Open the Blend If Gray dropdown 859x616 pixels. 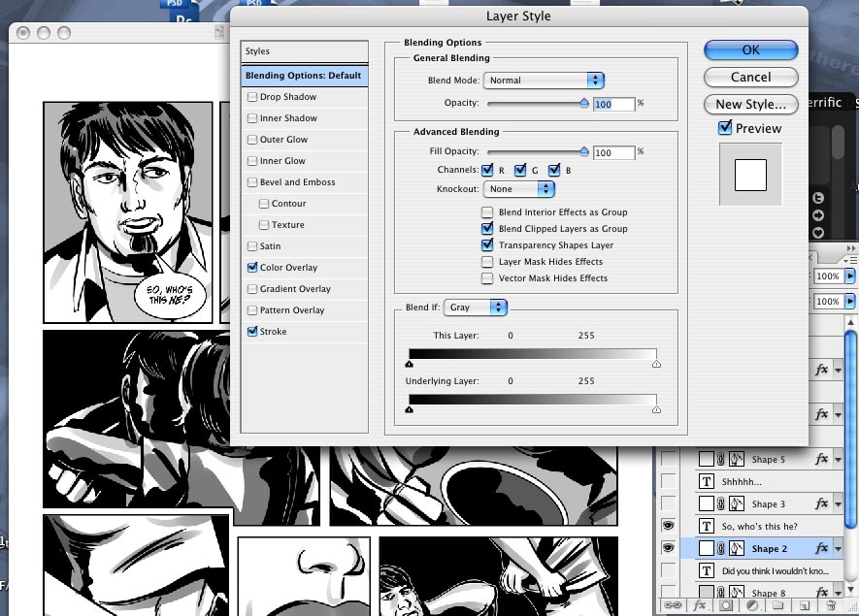[x=476, y=308]
